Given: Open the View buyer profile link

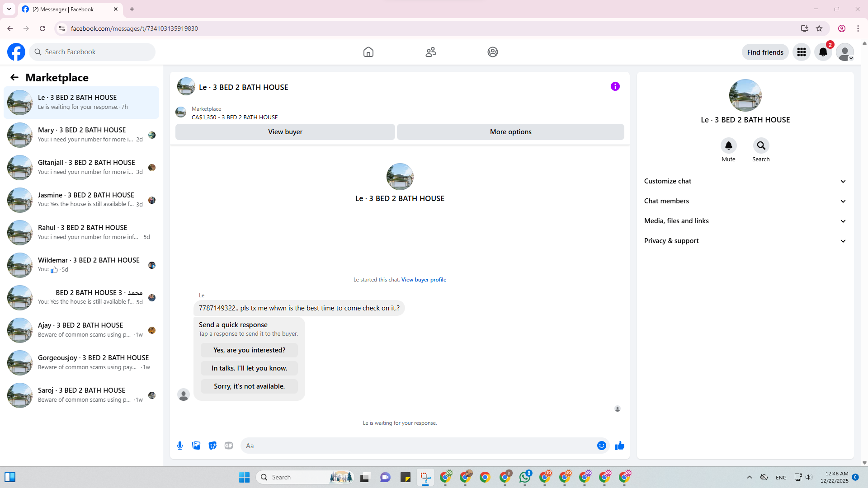Looking at the screenshot, I should click(x=424, y=280).
